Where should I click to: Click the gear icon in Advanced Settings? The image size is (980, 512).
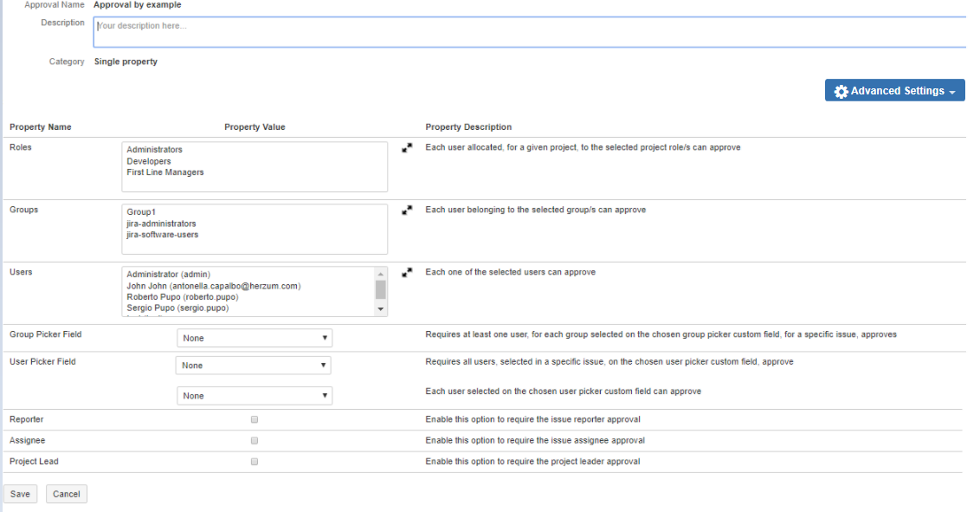click(x=841, y=91)
